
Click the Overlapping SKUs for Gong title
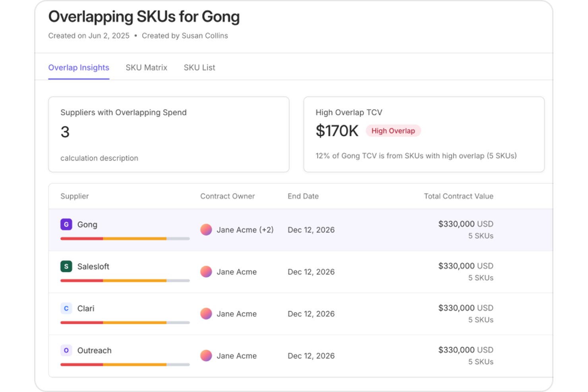click(144, 17)
